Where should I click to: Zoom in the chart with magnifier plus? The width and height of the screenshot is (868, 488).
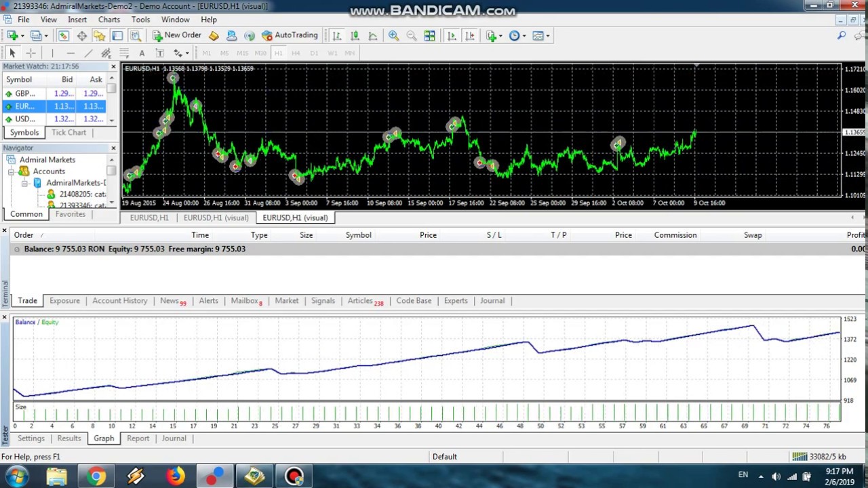click(393, 35)
